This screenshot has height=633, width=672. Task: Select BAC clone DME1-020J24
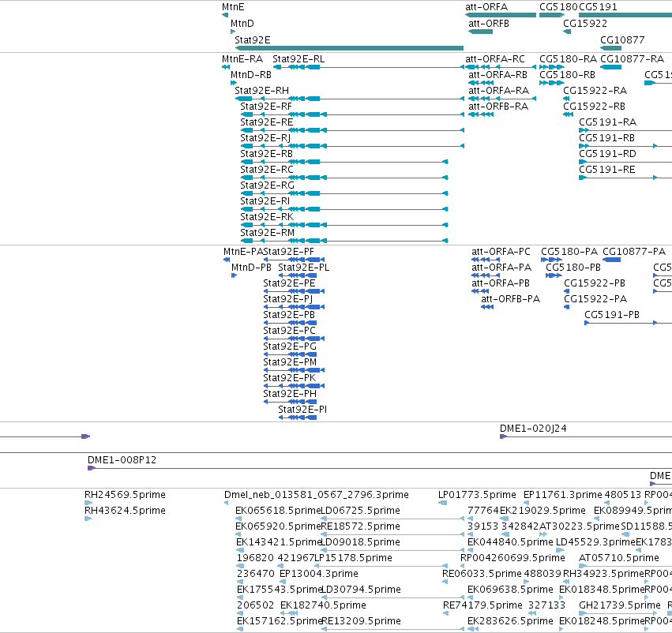[586, 436]
